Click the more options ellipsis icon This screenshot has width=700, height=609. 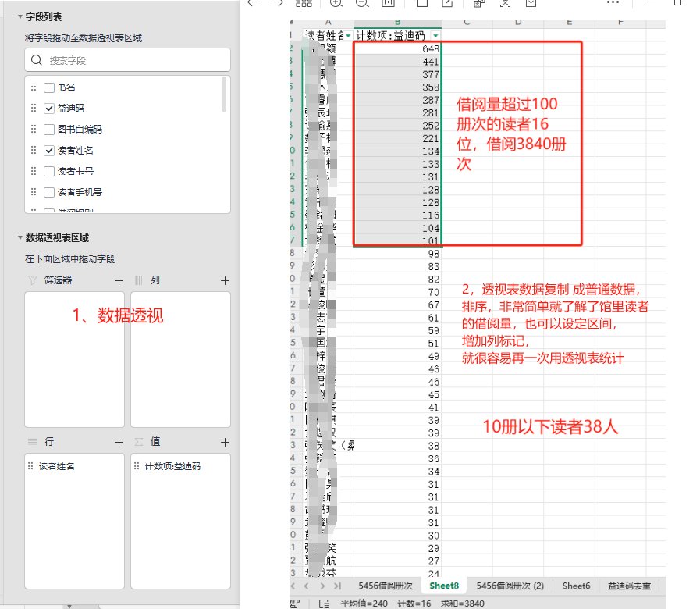613,3
